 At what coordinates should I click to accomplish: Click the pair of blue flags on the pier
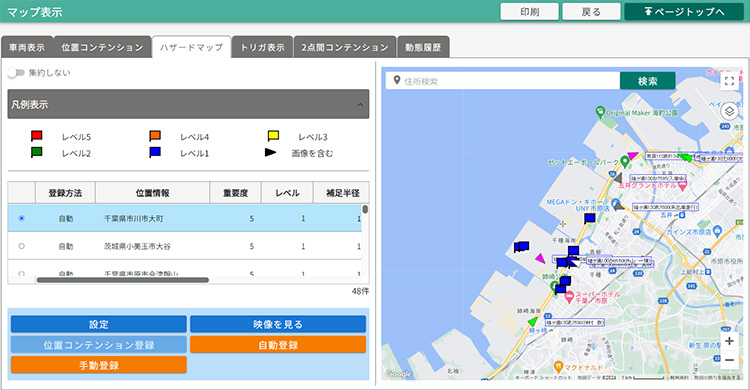(521, 247)
